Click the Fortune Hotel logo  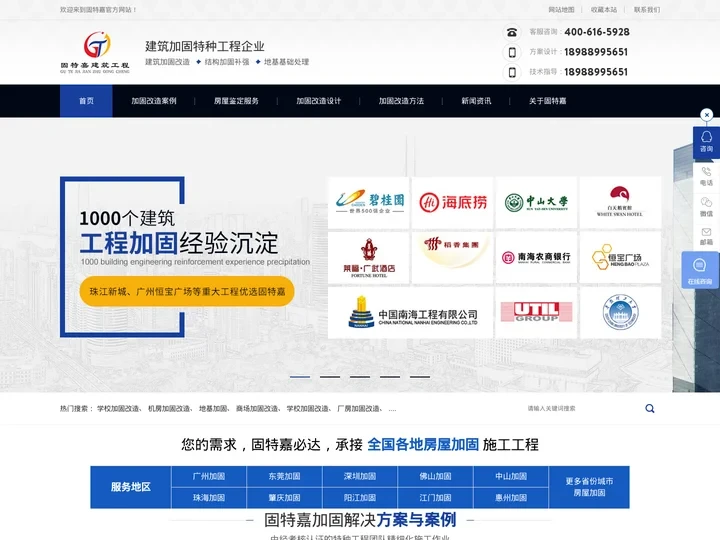coord(369,257)
